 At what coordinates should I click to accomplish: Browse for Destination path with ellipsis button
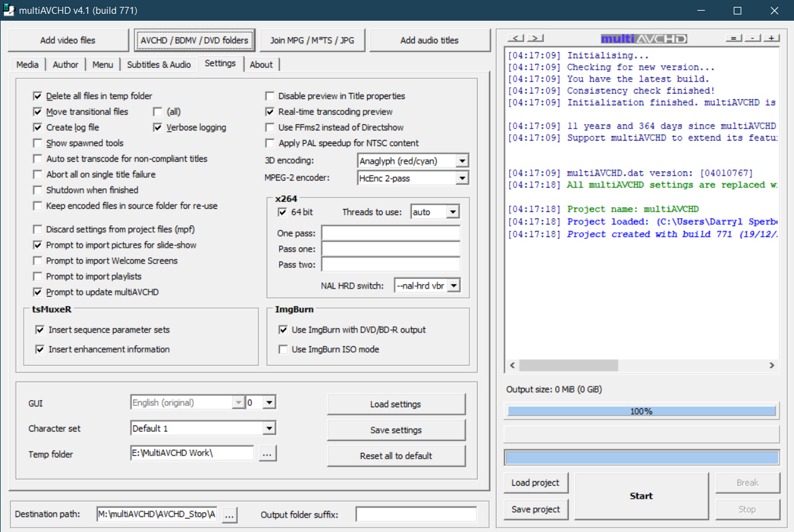[229, 514]
